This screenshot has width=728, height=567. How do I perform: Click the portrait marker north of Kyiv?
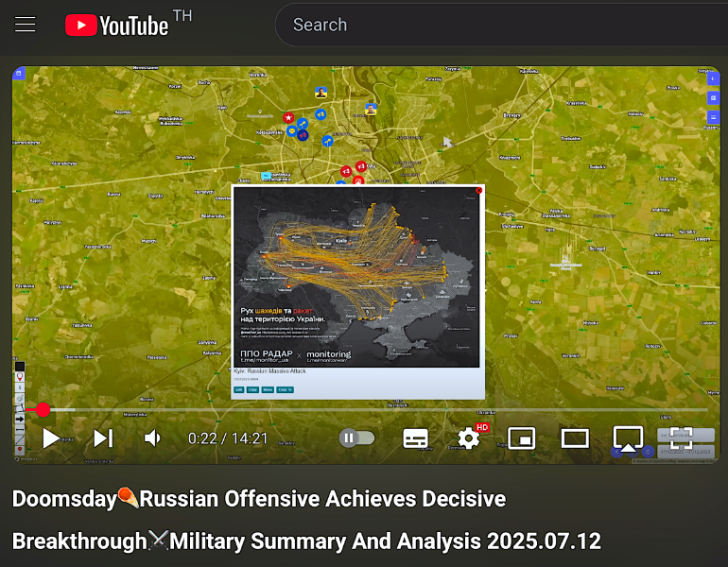click(321, 93)
